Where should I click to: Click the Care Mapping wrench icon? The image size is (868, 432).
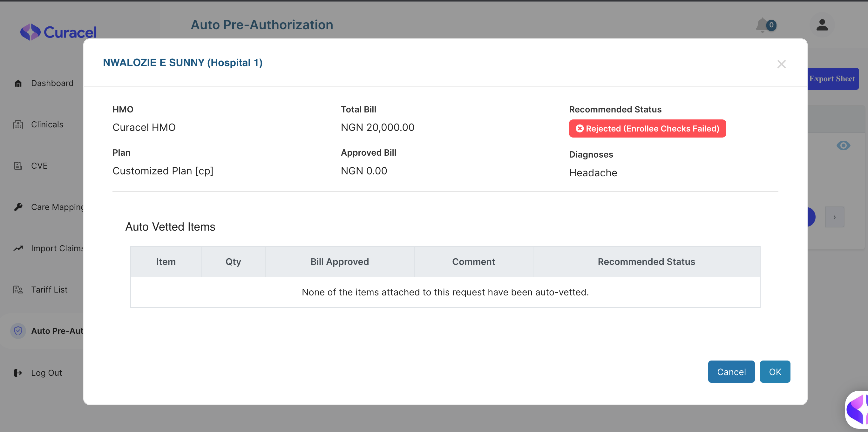click(18, 207)
